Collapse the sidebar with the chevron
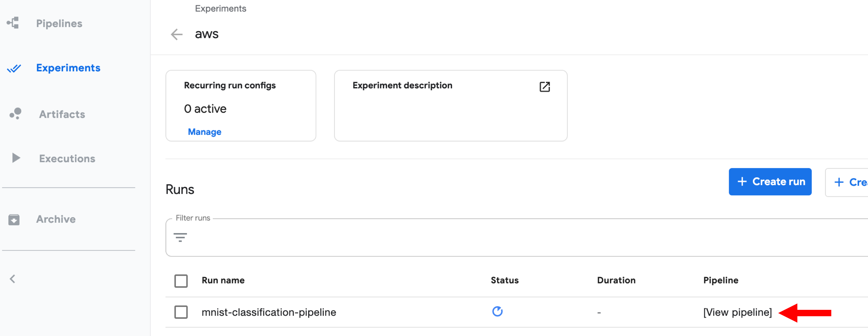The width and height of the screenshot is (868, 336). click(x=12, y=279)
